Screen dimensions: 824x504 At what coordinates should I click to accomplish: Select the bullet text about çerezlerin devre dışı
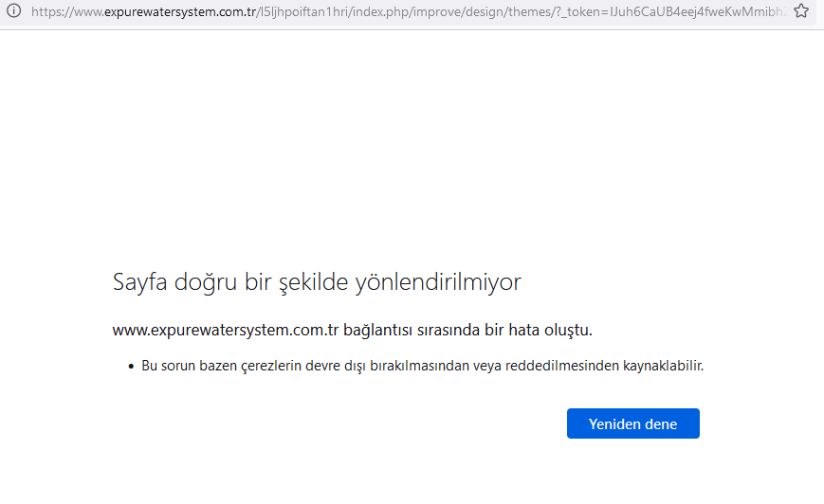tap(423, 366)
